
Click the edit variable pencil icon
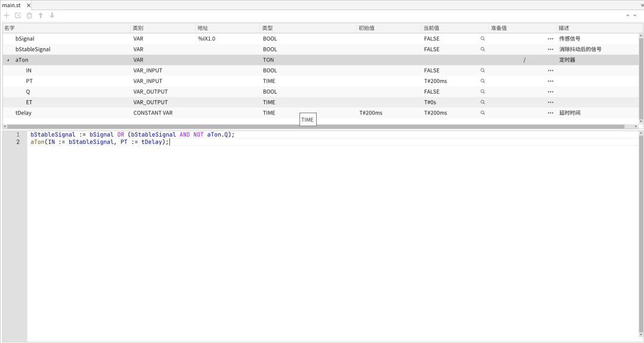point(18,15)
